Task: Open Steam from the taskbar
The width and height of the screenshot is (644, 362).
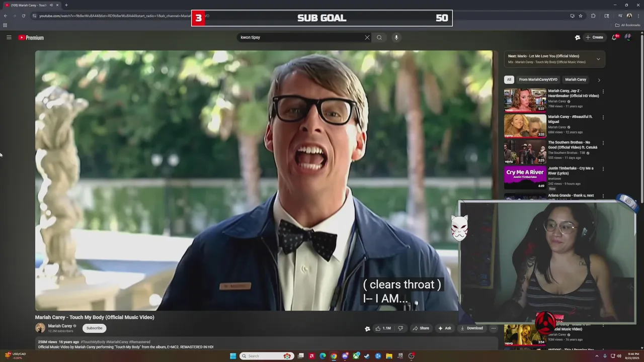Action: pyautogui.click(x=367, y=356)
